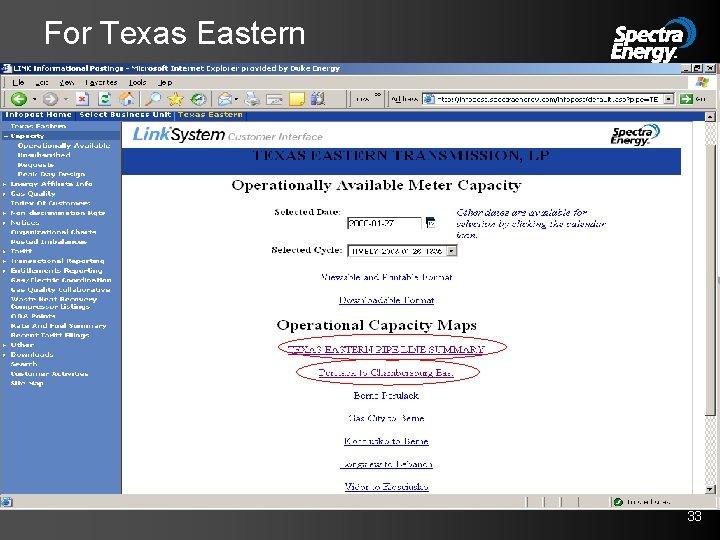720x540 pixels.
Task: Open Posted Imbalances sidebar item
Action: pyautogui.click(x=48, y=242)
